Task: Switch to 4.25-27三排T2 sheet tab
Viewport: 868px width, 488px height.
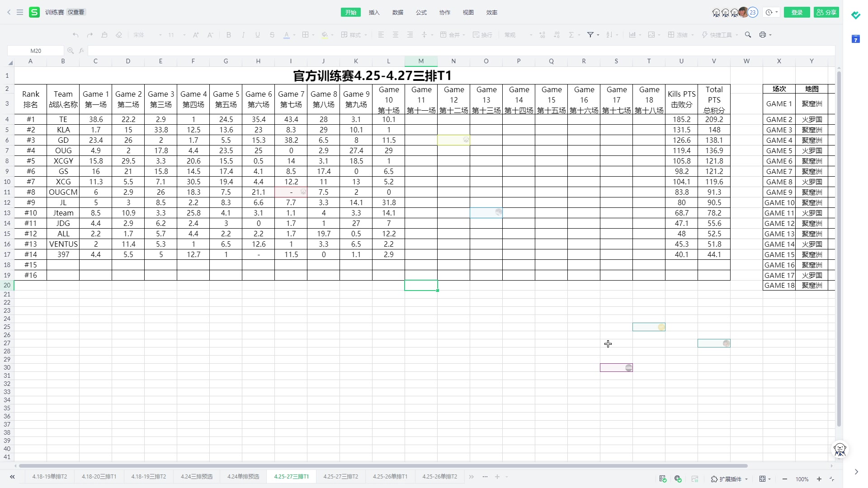Action: point(340,477)
